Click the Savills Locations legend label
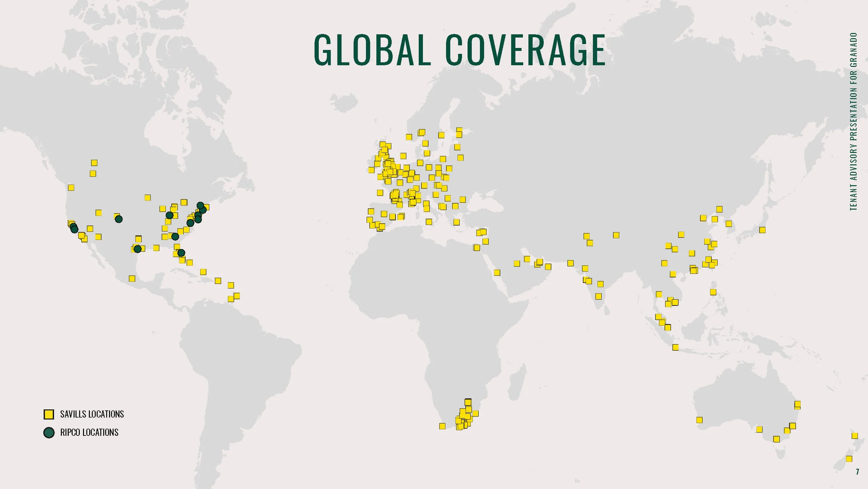Screen dimensions: 868x489 click(x=92, y=414)
